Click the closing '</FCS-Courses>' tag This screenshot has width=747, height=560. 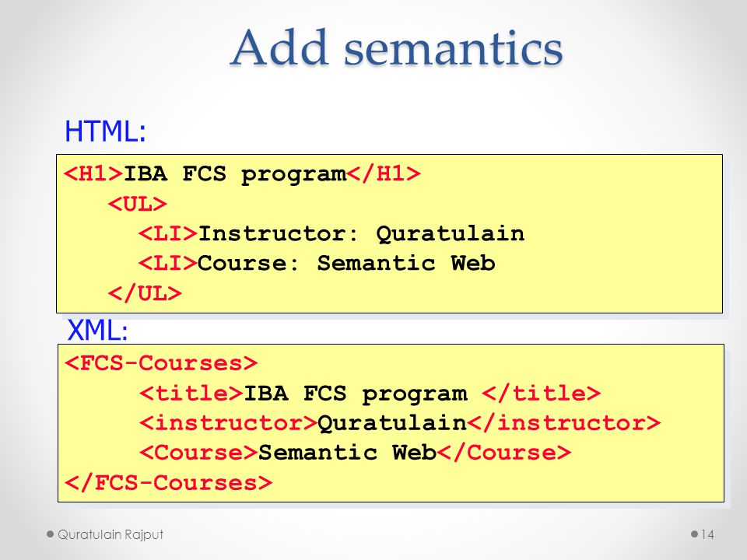coord(169,482)
